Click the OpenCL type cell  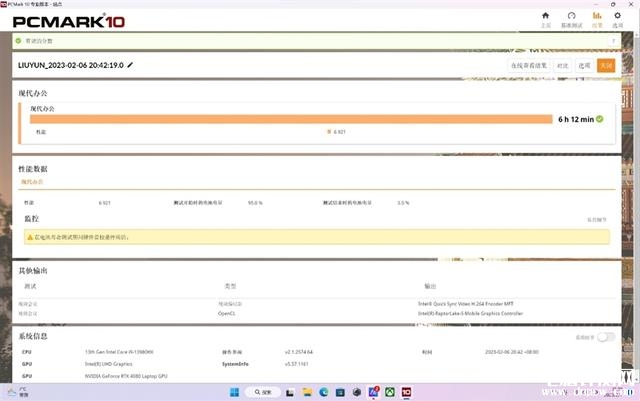pyautogui.click(x=227, y=314)
